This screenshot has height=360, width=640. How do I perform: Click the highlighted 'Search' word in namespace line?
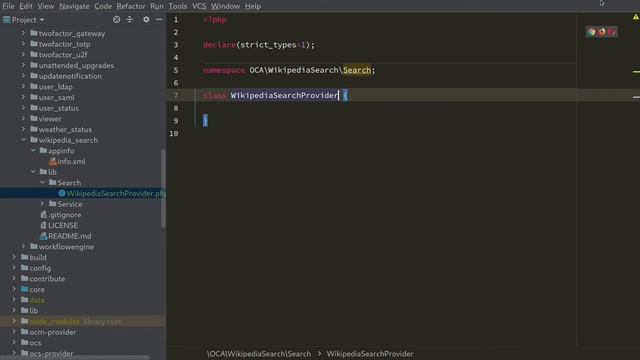point(357,70)
